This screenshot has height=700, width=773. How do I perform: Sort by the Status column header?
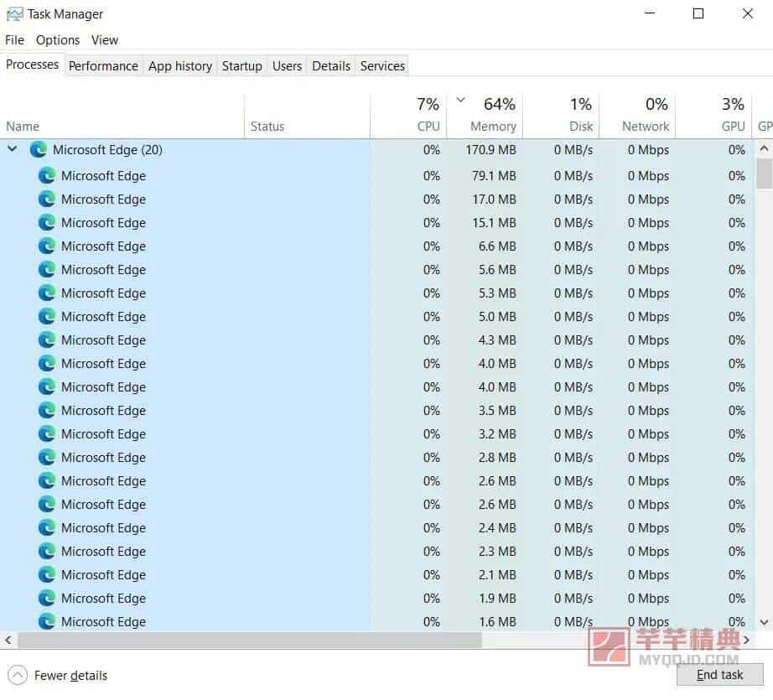click(x=307, y=116)
